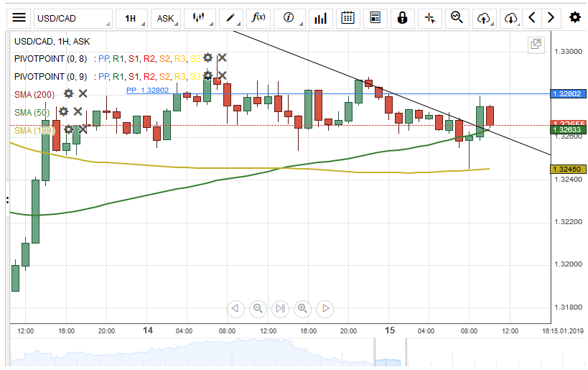Click zoom out button below chart

258,309
